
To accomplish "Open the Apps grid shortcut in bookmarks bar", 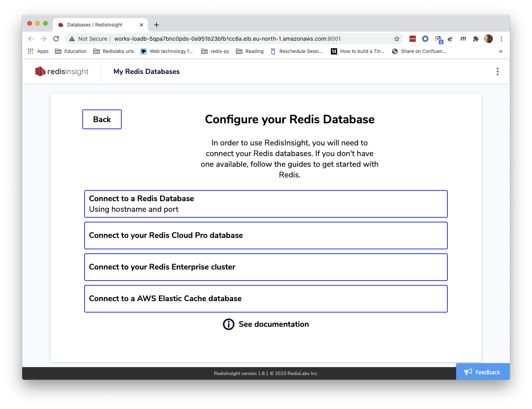I will point(38,51).
